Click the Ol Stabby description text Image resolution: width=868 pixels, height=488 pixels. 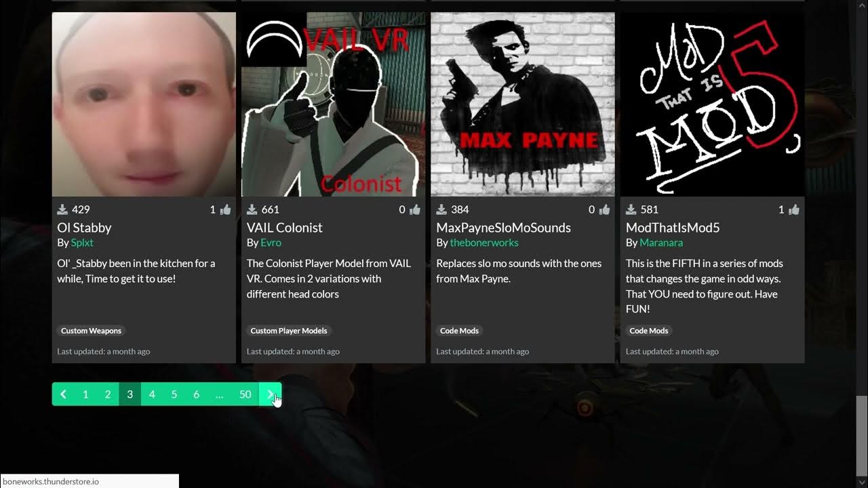pos(136,271)
